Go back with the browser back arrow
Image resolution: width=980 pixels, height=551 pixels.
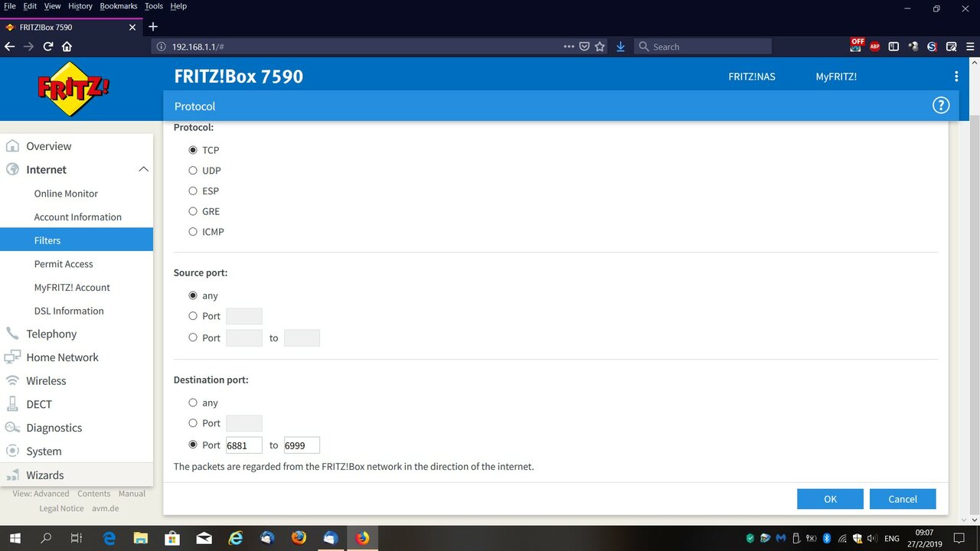tap(10, 47)
